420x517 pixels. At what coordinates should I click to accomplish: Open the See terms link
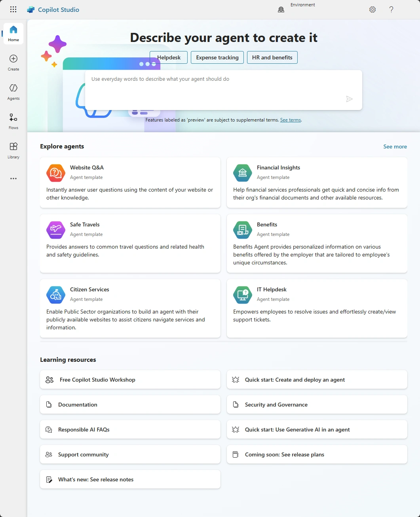[x=291, y=120]
